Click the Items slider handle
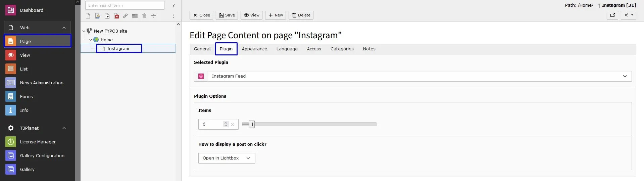This screenshot has height=181, width=644. (252, 124)
